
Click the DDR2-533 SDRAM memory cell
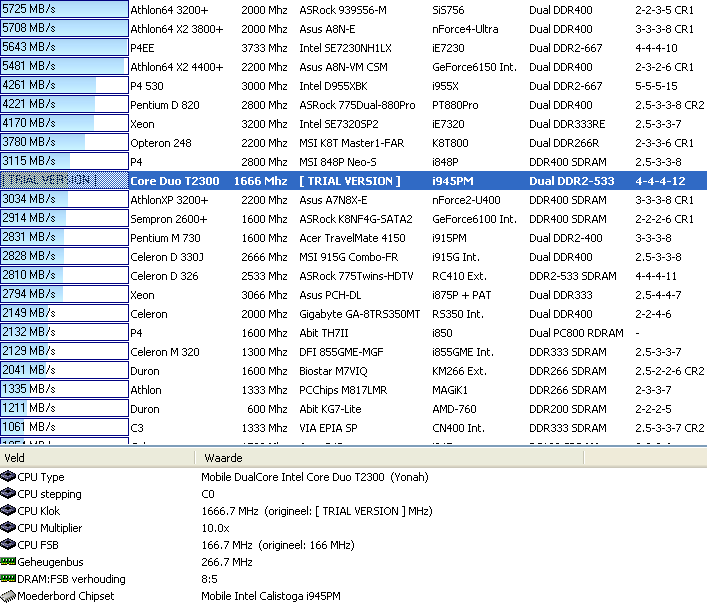(573, 276)
